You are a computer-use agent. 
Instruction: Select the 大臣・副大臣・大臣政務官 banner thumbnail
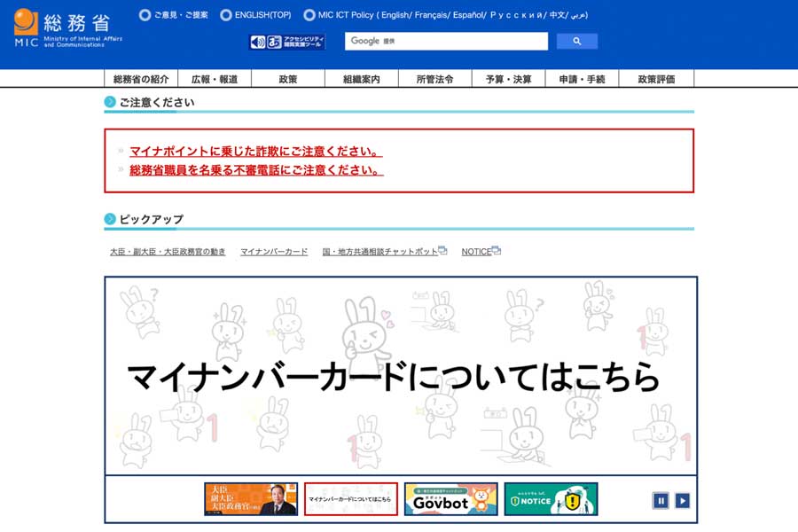(x=251, y=499)
